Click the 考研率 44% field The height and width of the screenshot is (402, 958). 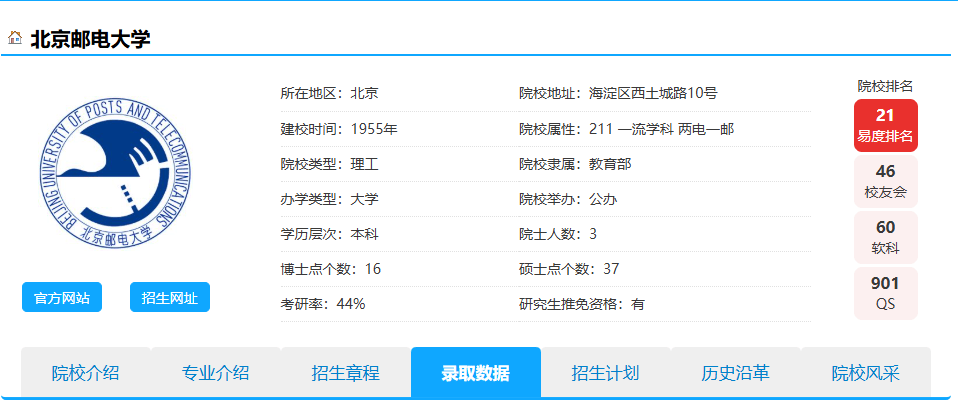(x=323, y=304)
